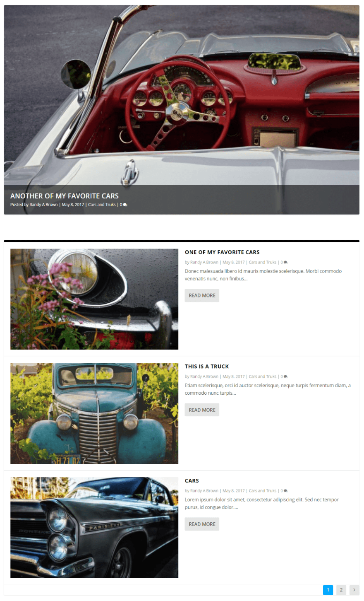The image size is (364, 601).
Task: Click Randy A Brown author under Cars post
Action: point(204,491)
